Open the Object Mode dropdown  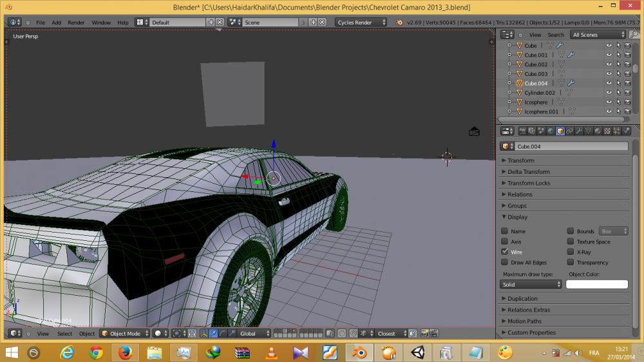pos(125,334)
